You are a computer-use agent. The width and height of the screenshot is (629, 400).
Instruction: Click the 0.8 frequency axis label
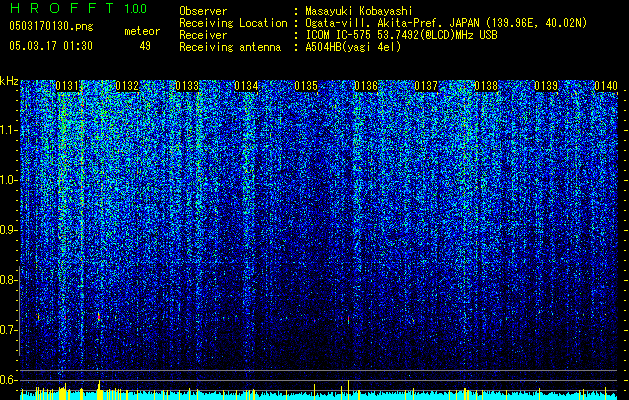pyautogui.click(x=8, y=280)
